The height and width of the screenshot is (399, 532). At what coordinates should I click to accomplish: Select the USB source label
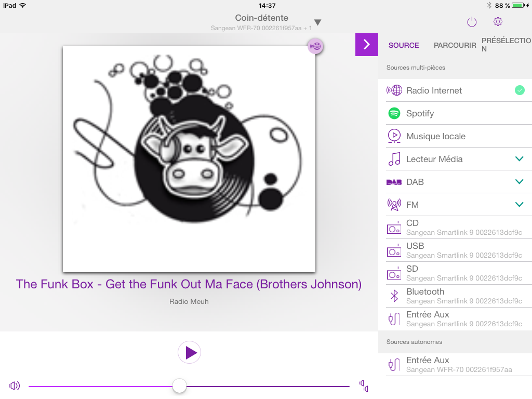tap(415, 246)
